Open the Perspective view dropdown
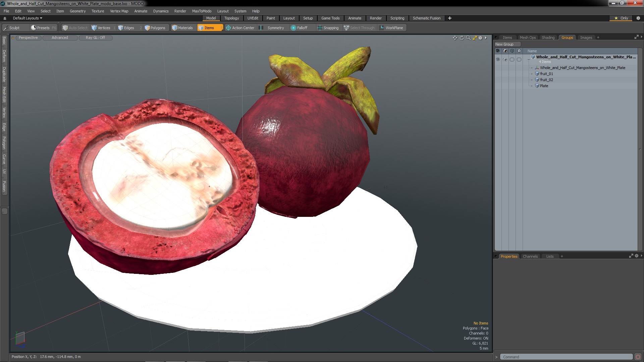Screen dimensions: 644x362 coord(28,38)
